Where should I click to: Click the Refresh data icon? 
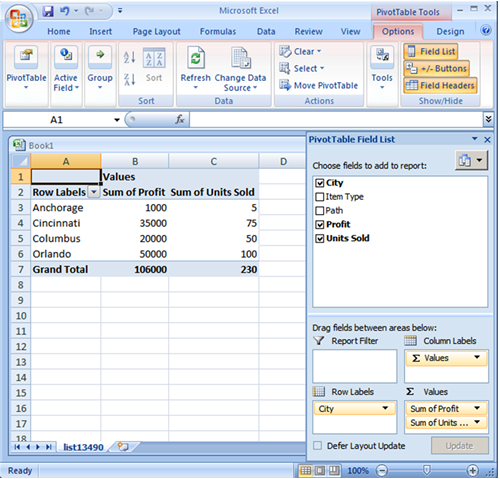(x=196, y=57)
